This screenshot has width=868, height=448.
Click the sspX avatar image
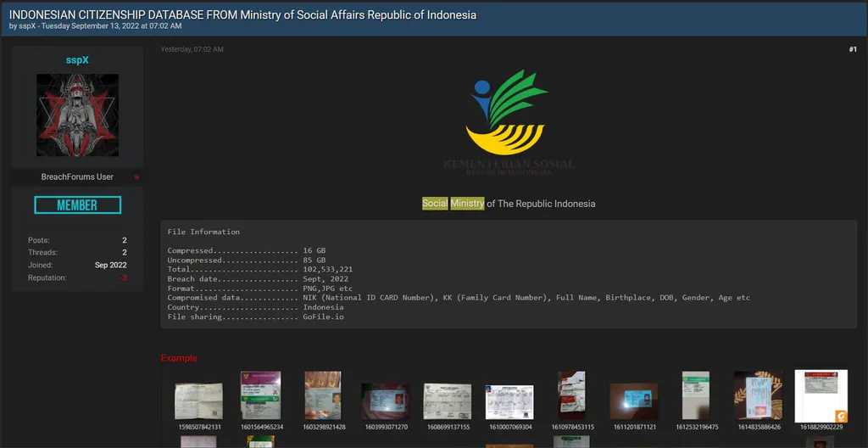click(77, 115)
